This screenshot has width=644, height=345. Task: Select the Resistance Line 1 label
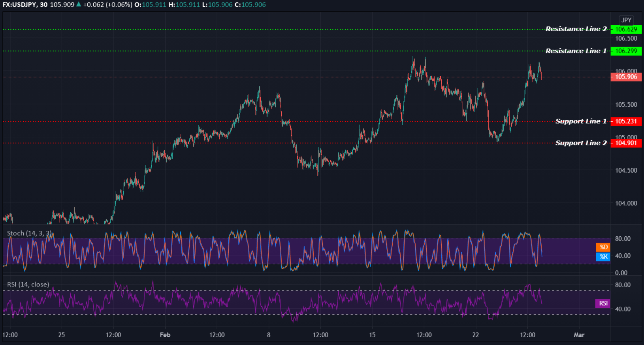(x=576, y=51)
